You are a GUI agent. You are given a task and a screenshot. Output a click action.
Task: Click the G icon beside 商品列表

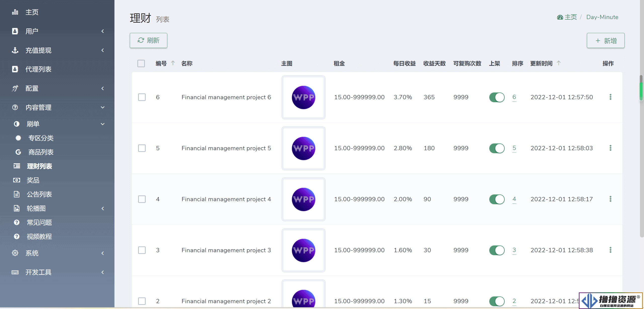click(18, 152)
